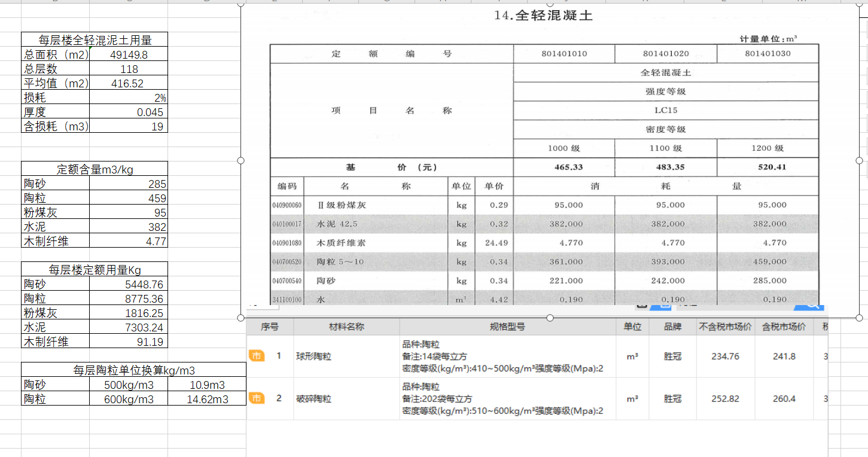Image resolution: width=868 pixels, height=457 pixels.
Task: Click the material name Ⅱ级粉煤灰
Action: [x=342, y=205]
